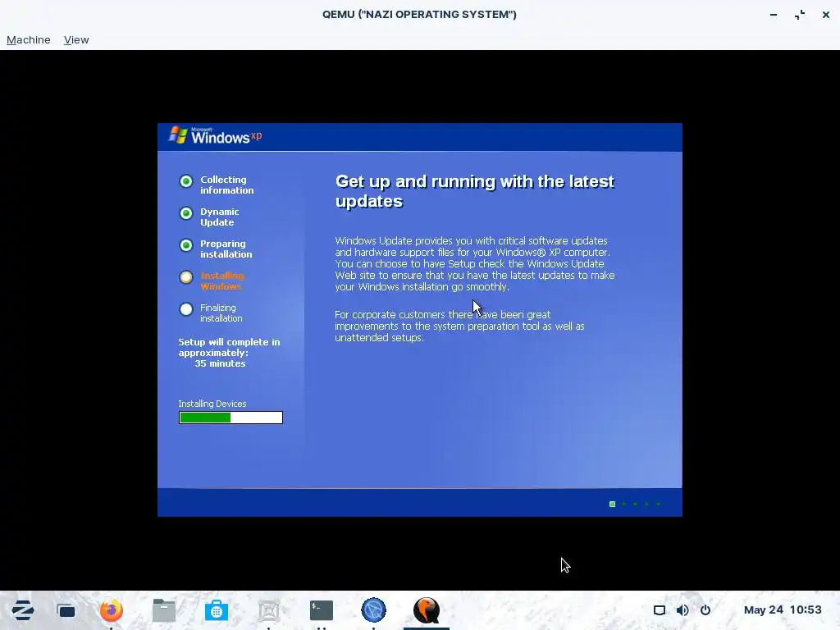
Task: Click the 'Installing Devices' label
Action: coord(212,404)
